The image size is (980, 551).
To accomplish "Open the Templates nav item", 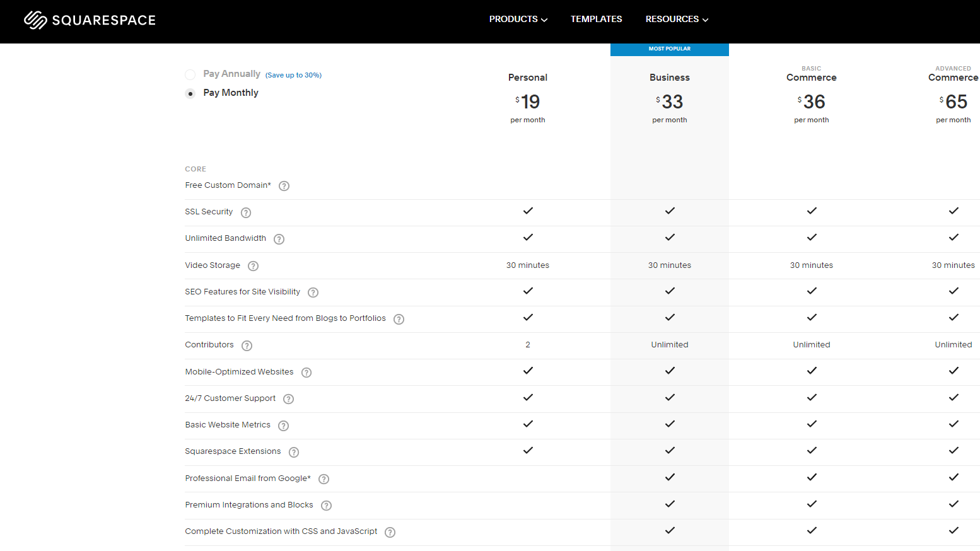I will 597,19.
